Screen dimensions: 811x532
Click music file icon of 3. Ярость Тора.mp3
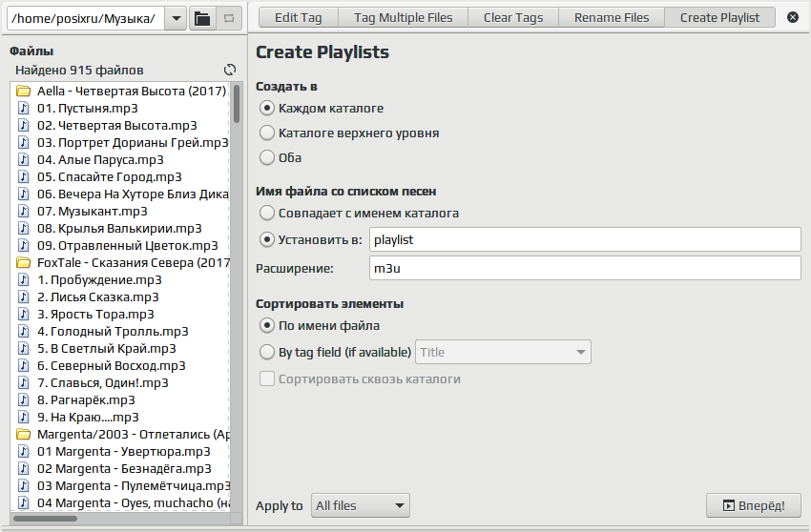(23, 314)
